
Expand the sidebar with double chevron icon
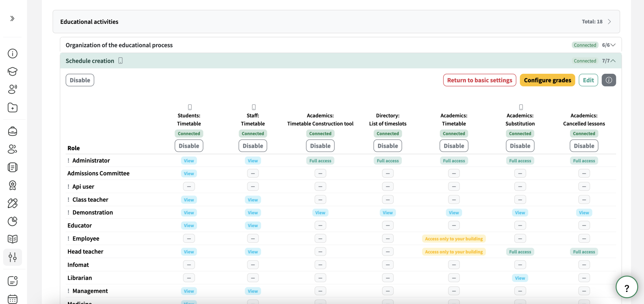pyautogui.click(x=12, y=18)
